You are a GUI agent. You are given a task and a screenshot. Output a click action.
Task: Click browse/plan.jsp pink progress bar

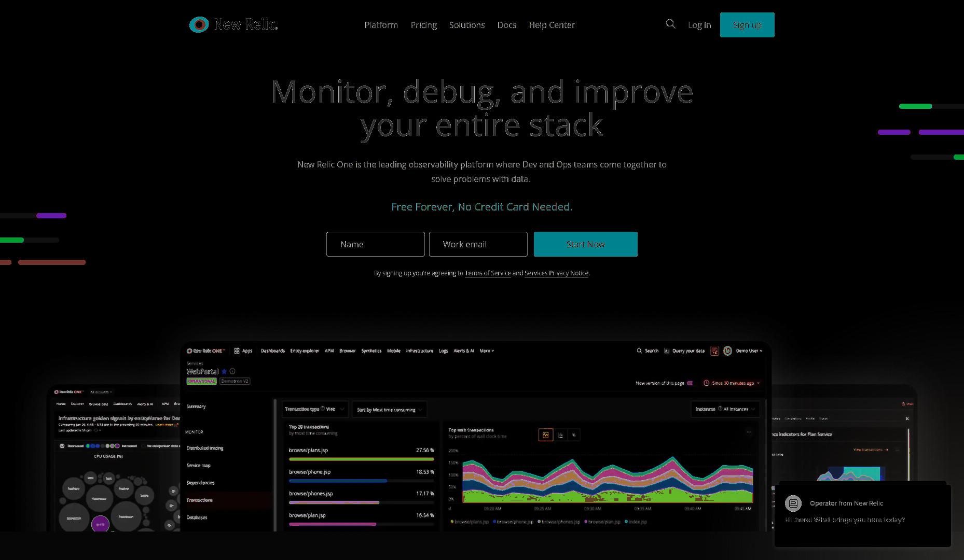pos(333,524)
